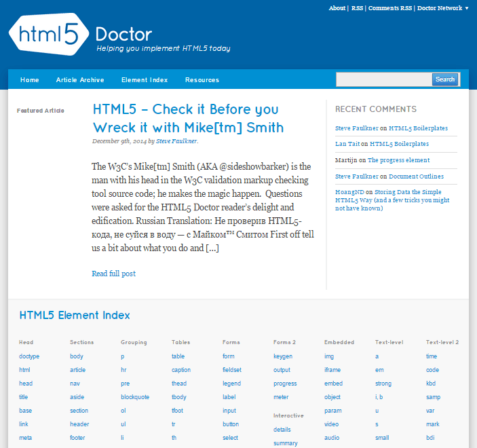Open Document Outlines comment link
The image size is (477, 448).
(416, 176)
